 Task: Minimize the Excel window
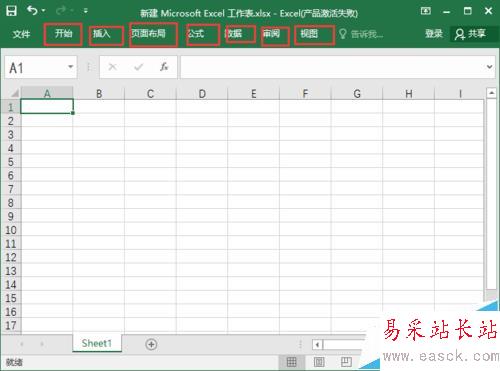[x=447, y=12]
